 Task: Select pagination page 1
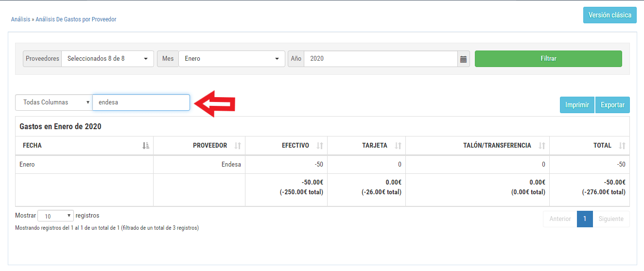click(x=585, y=219)
